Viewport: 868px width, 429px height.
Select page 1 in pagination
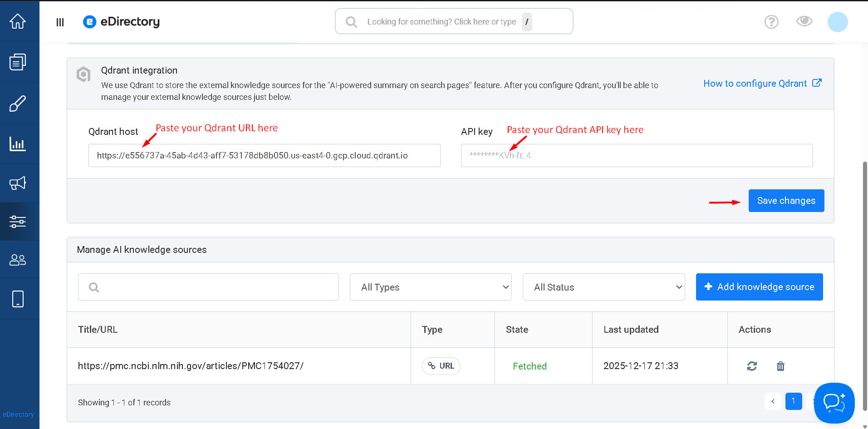794,401
